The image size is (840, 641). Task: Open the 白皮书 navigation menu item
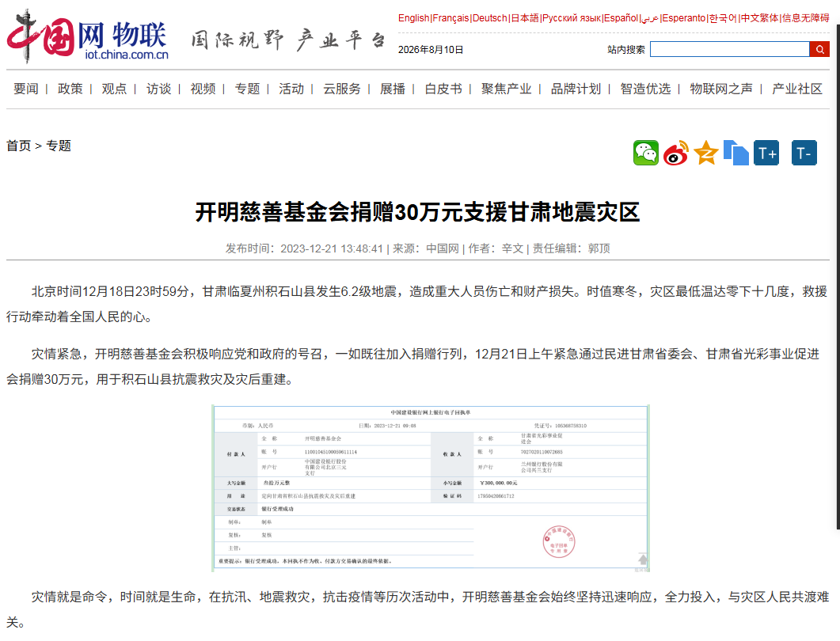tap(443, 89)
